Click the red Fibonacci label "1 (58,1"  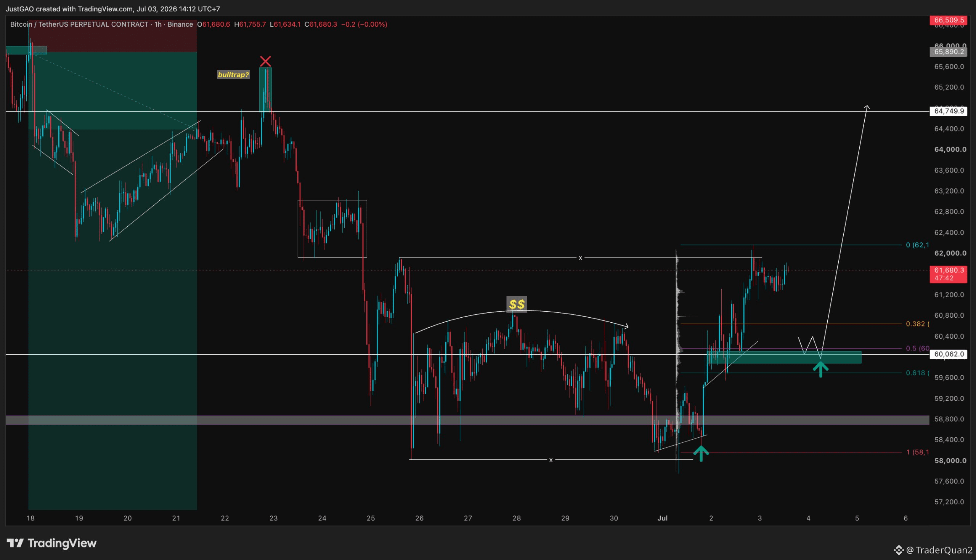(917, 452)
